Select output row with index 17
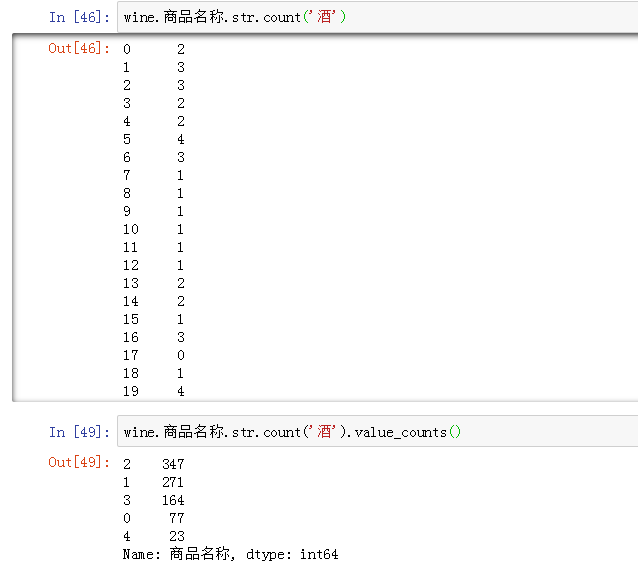 [154, 355]
